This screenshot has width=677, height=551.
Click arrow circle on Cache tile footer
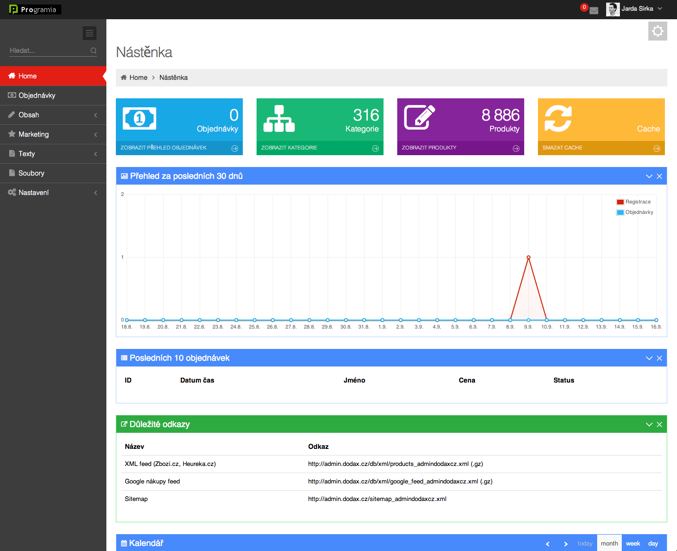click(x=657, y=148)
